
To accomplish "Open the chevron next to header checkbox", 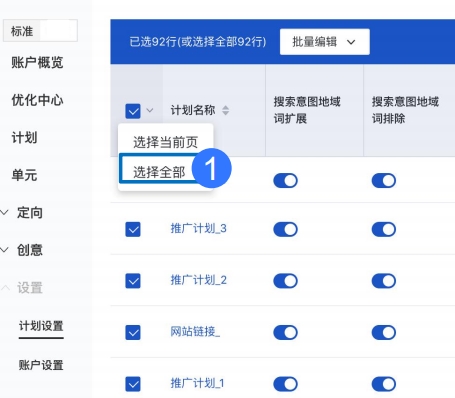I will [150, 110].
